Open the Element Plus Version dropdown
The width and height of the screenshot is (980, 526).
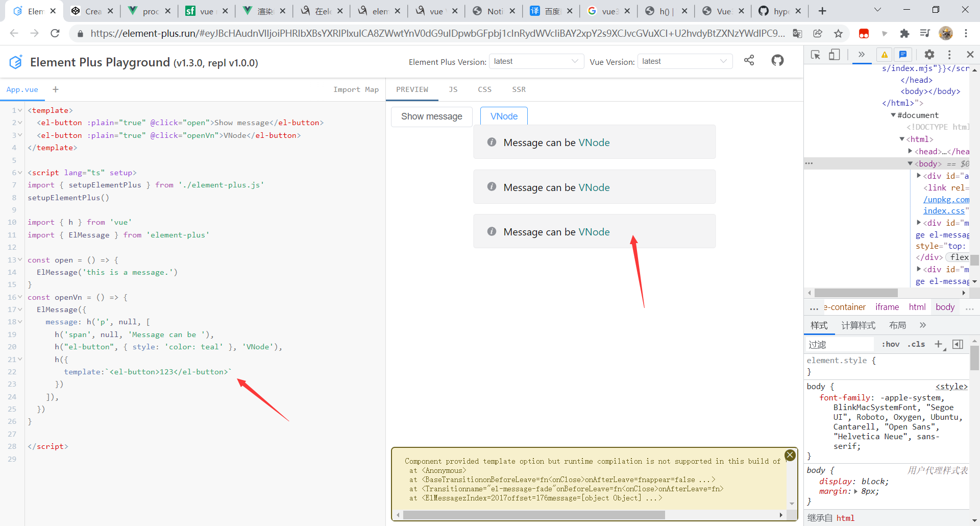point(536,61)
